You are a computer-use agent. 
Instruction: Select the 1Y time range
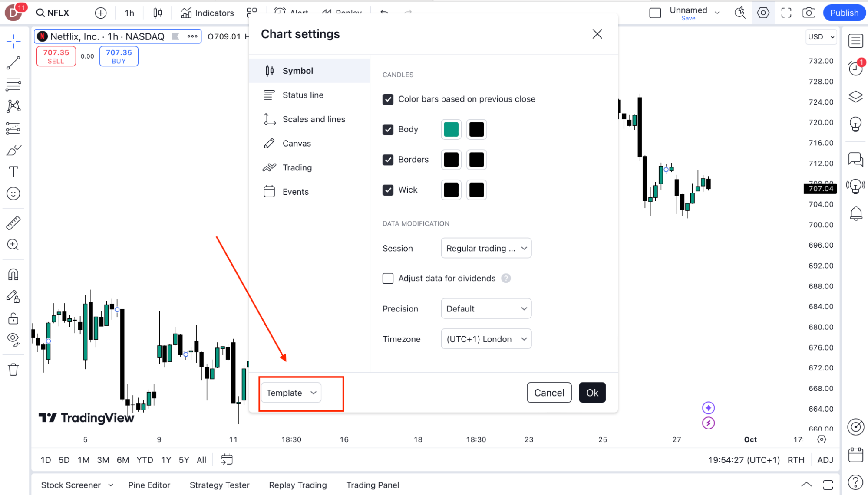click(166, 460)
